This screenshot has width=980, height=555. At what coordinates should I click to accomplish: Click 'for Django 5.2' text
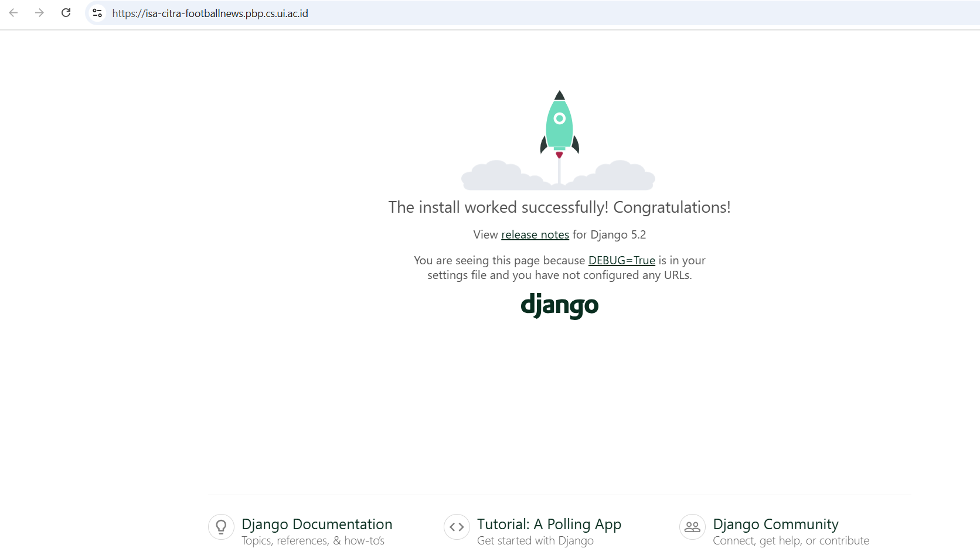(x=609, y=235)
